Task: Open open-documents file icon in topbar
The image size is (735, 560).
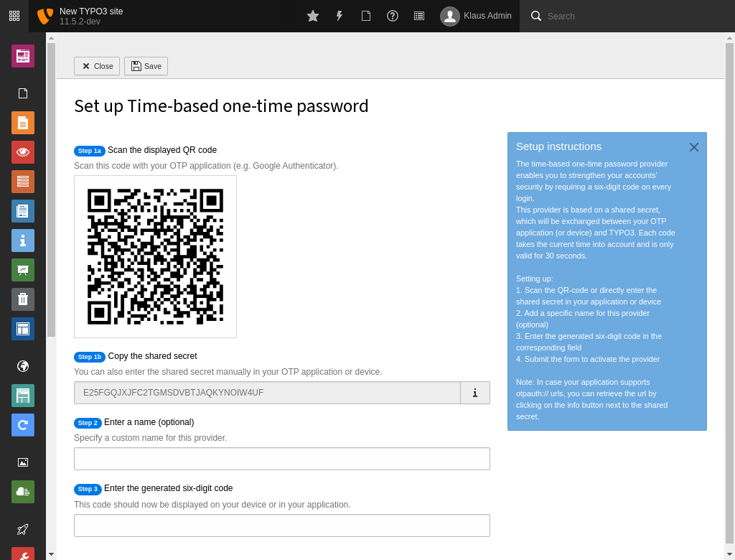Action: pyautogui.click(x=366, y=16)
